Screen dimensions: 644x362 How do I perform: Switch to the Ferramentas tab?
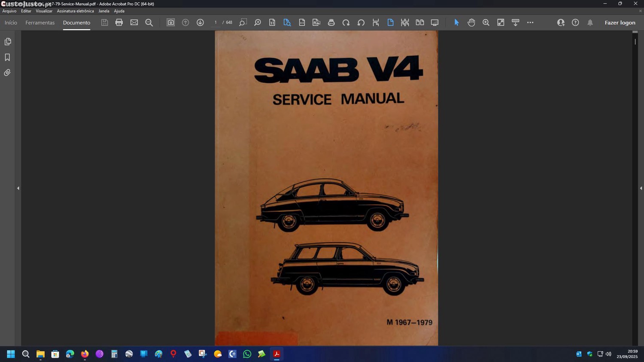40,23
